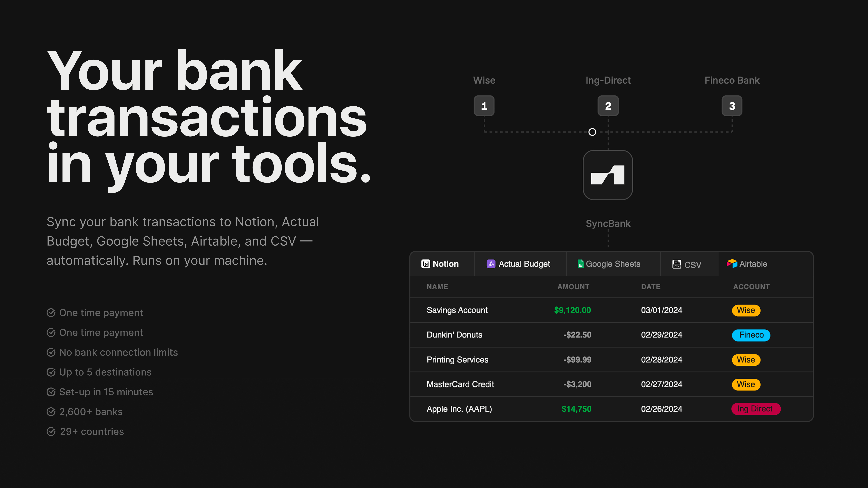This screenshot has height=488, width=868.
Task: Click the check icon beside No bank connection limits
Action: tap(51, 352)
